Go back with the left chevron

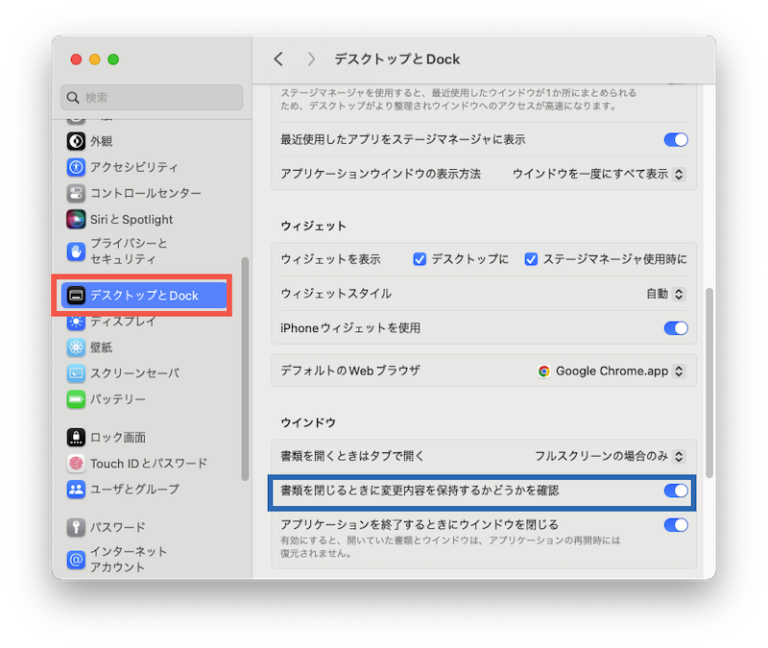279,59
